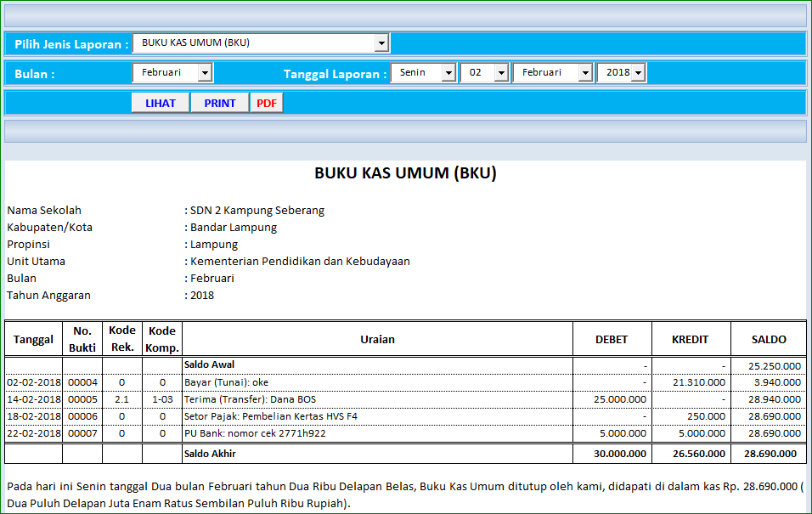The height and width of the screenshot is (514, 812).
Task: Click saldo value 28.940.000
Action: pyautogui.click(x=774, y=399)
